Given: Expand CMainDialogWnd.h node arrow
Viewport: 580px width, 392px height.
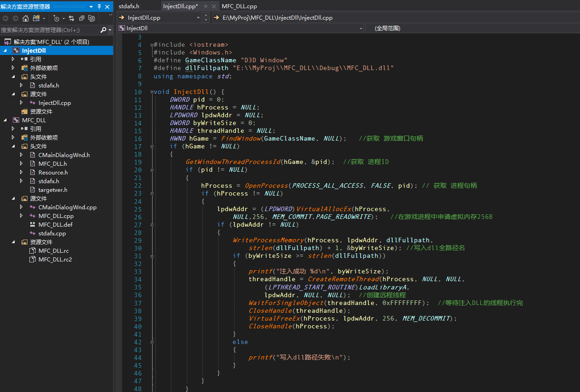Looking at the screenshot, I should click(22, 155).
